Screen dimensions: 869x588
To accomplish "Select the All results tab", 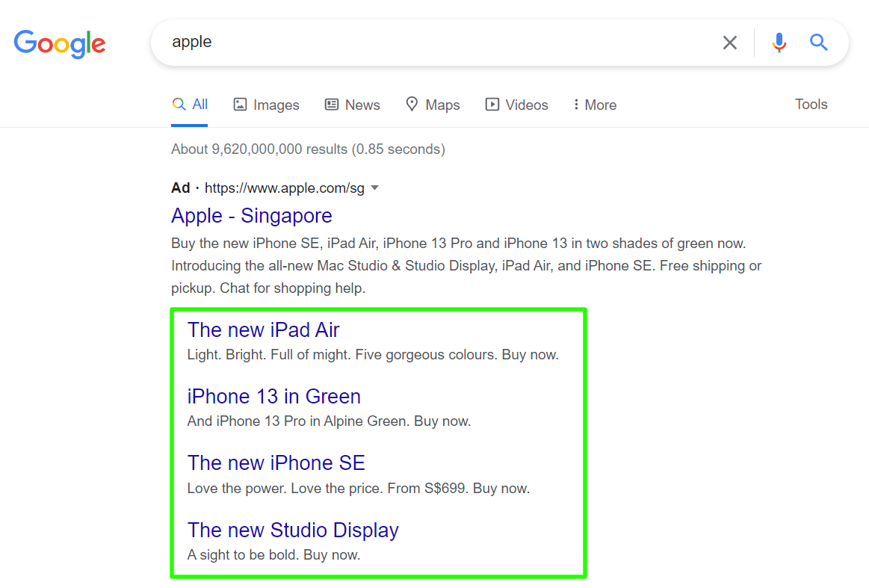I will pyautogui.click(x=190, y=104).
